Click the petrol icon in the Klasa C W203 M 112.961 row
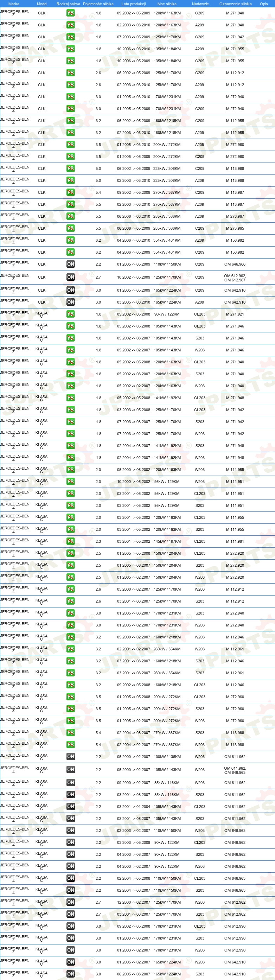This screenshot has height=980, width=275. point(70,649)
